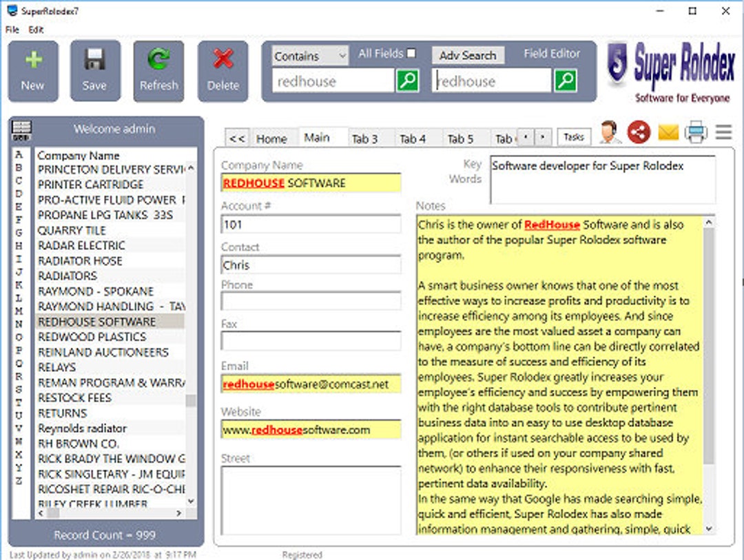
Task: Select RESTOCK FEES in company list
Action: click(110, 397)
